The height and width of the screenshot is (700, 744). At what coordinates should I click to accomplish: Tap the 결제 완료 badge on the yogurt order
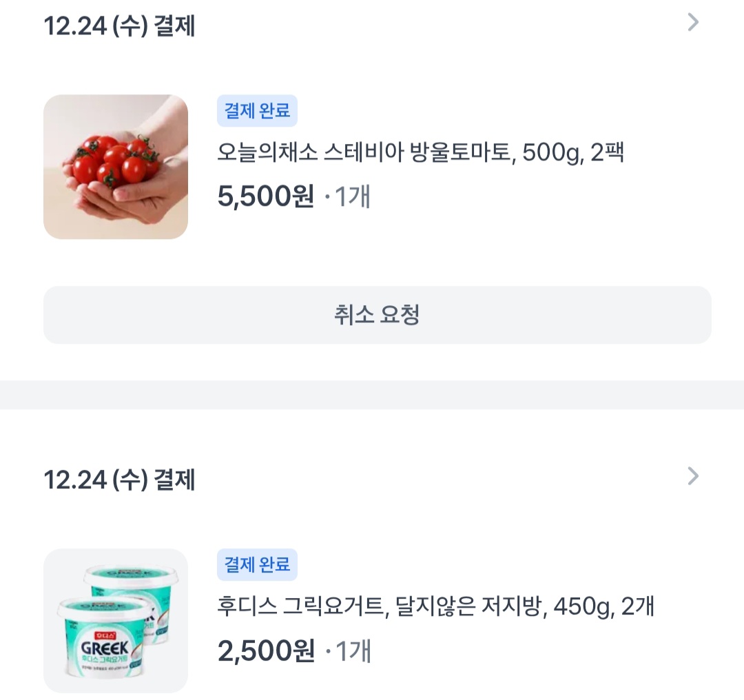[257, 565]
